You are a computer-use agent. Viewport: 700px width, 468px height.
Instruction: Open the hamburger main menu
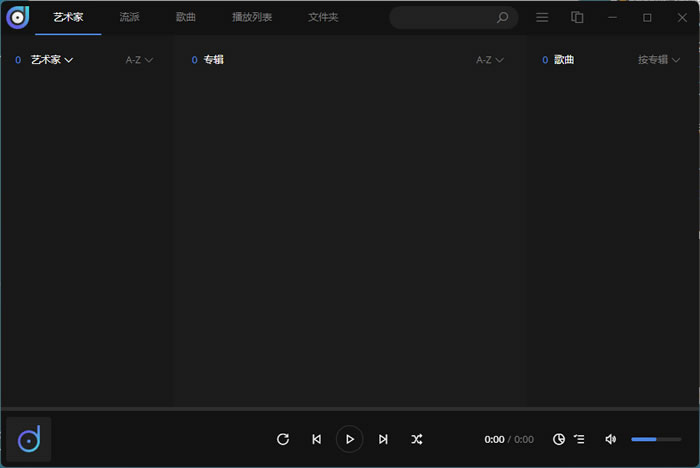[x=542, y=17]
